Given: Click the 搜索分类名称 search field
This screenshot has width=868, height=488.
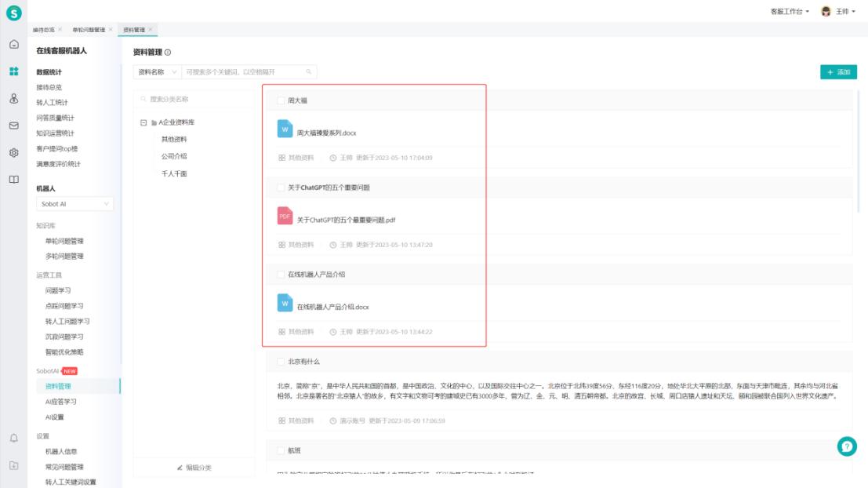Looking at the screenshot, I should point(196,100).
